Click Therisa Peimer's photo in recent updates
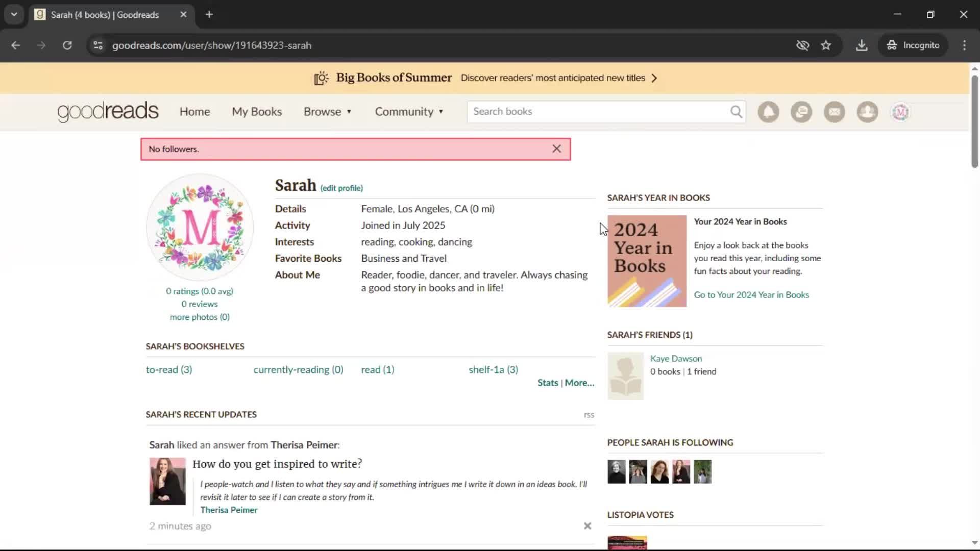This screenshot has width=980, height=551. point(167,482)
